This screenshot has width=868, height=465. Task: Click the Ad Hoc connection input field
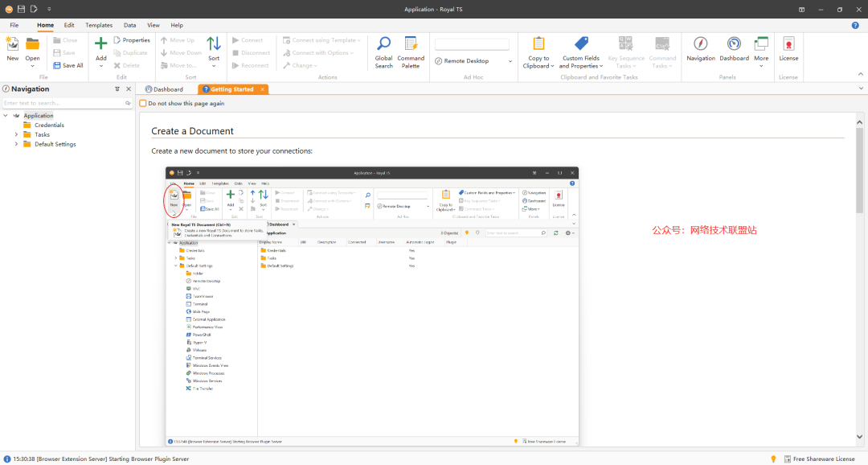coord(472,44)
